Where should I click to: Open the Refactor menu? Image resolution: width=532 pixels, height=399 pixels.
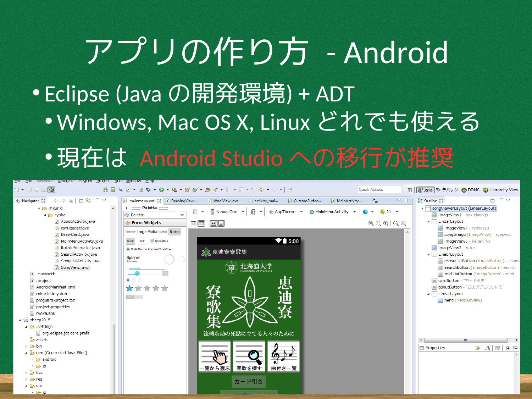coord(45,181)
